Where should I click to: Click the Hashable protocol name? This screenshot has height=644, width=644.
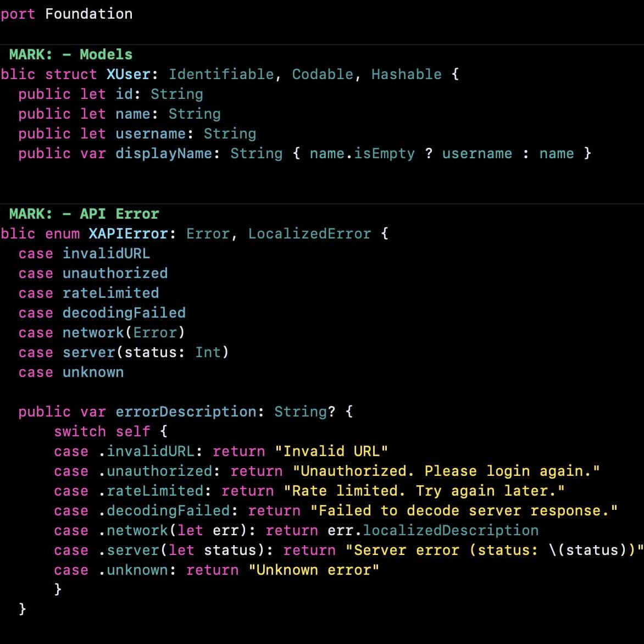[406, 74]
